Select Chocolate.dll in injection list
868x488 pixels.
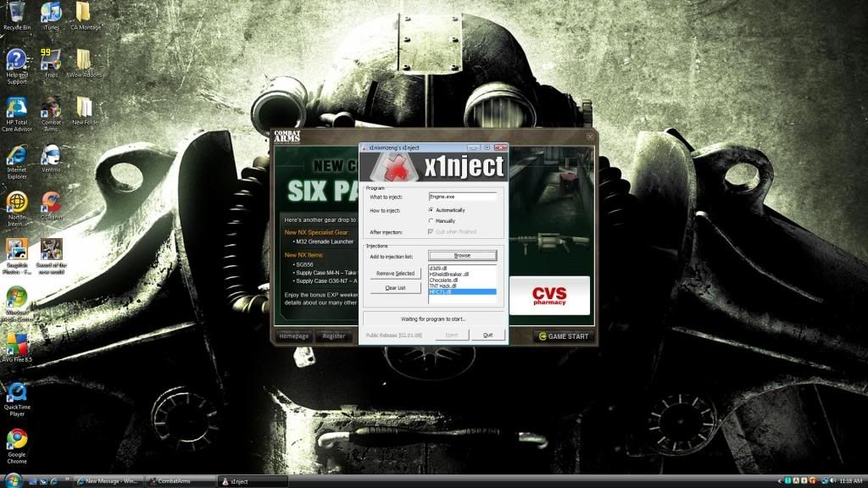point(462,280)
